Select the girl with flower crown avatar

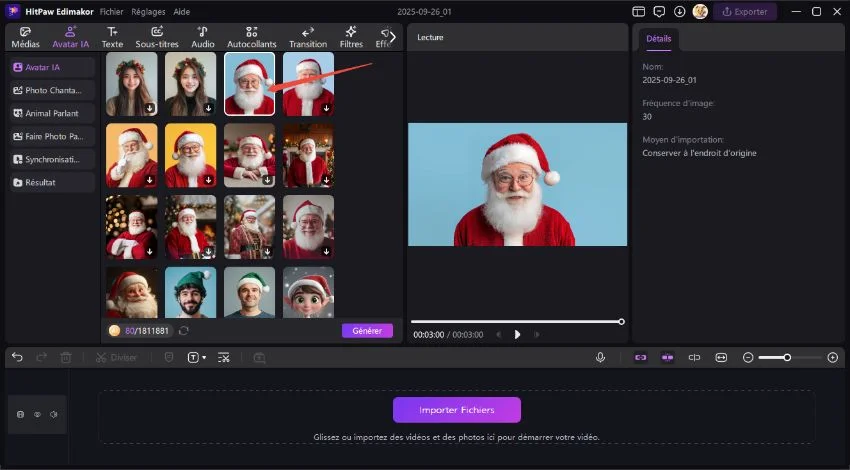pyautogui.click(x=132, y=84)
